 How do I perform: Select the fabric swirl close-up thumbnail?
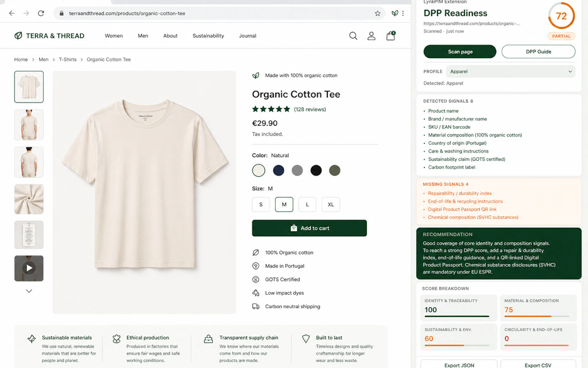[x=29, y=199]
